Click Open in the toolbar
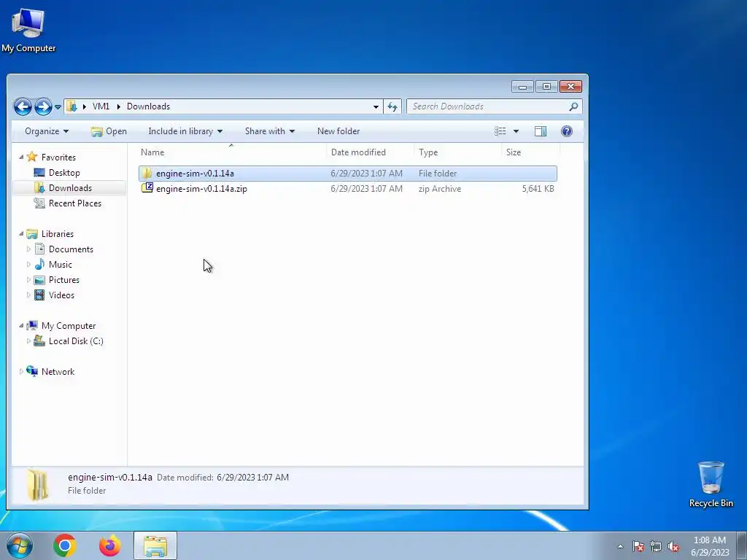The width and height of the screenshot is (747, 560). pos(109,131)
